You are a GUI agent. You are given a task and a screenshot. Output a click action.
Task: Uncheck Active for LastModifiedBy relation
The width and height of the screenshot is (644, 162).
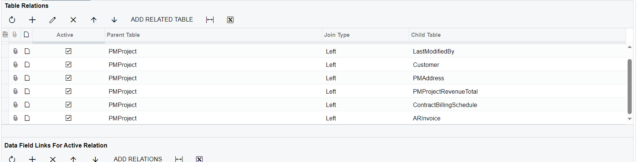pos(68,51)
